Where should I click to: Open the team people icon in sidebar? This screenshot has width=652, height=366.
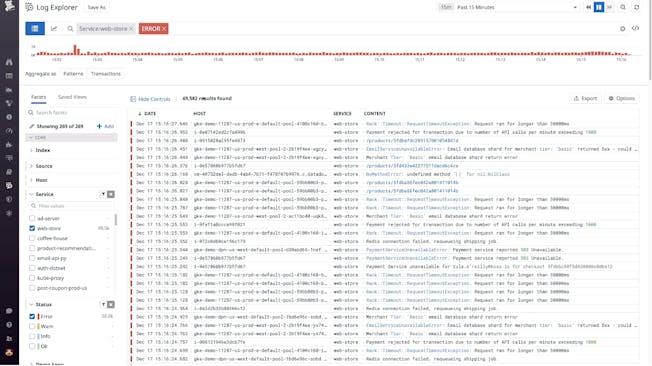click(x=9, y=339)
